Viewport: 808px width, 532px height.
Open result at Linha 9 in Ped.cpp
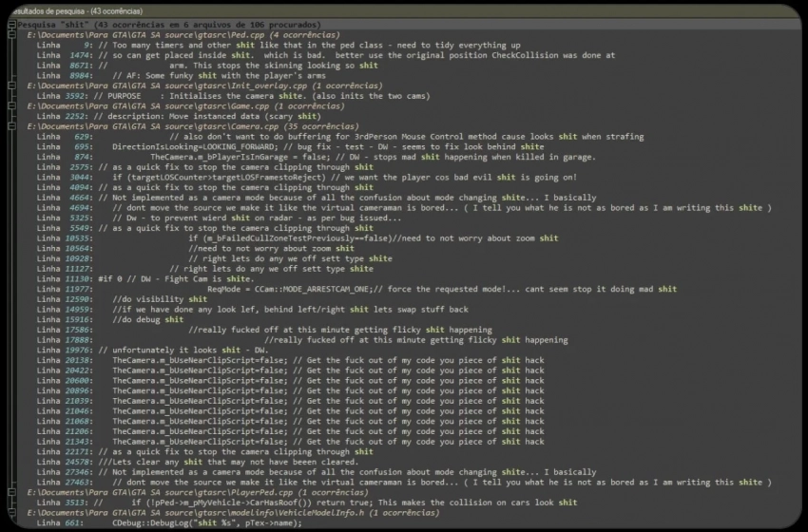point(285,45)
